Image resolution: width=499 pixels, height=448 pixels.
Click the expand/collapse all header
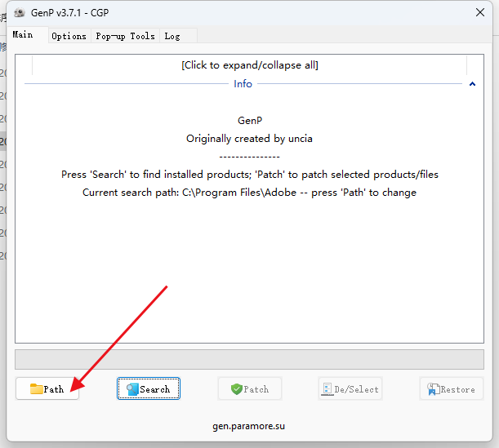coord(250,65)
